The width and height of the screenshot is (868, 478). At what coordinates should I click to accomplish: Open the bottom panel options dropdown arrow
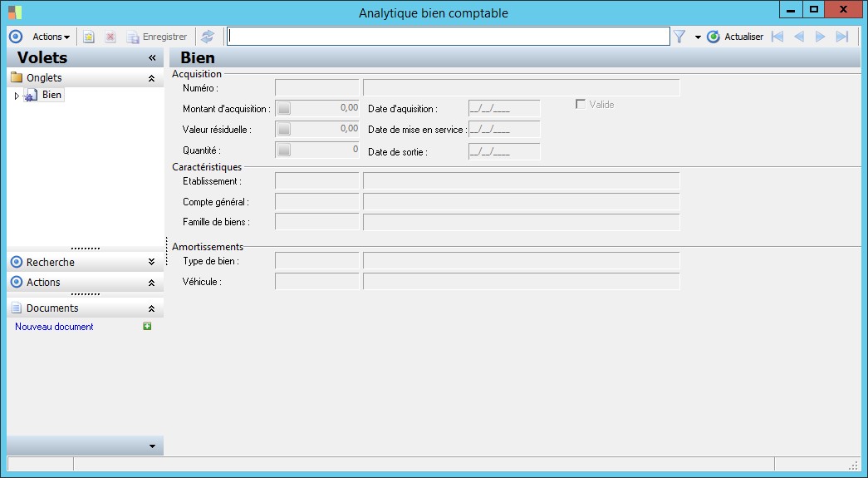[x=152, y=446]
